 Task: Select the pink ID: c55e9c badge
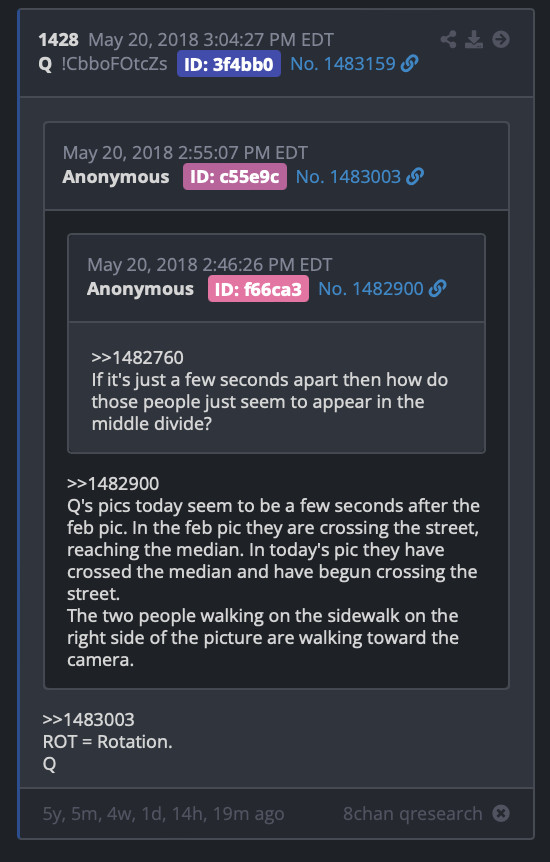(x=235, y=176)
